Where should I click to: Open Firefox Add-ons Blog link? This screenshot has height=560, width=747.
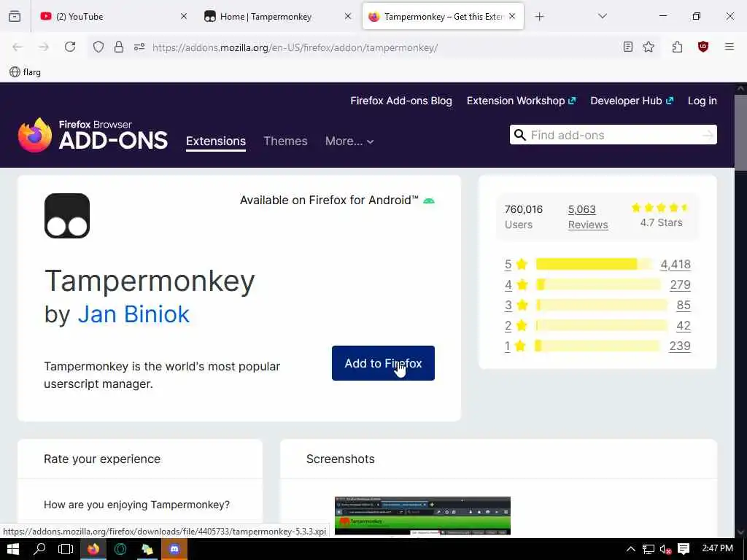click(401, 101)
